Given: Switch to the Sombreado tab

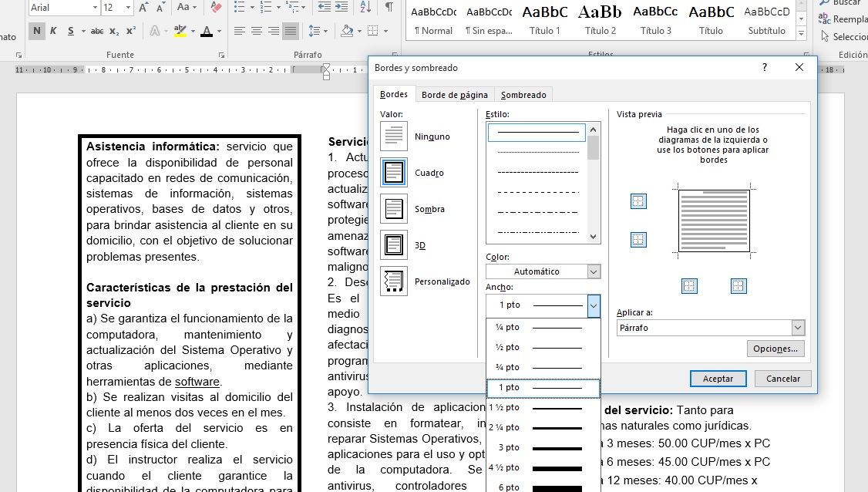Looking at the screenshot, I should [x=523, y=94].
